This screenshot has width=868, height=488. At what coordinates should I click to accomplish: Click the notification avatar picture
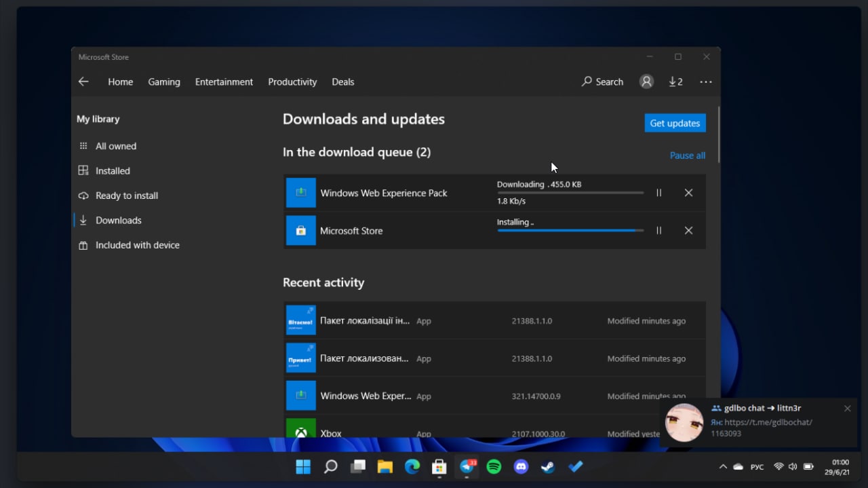point(684,423)
